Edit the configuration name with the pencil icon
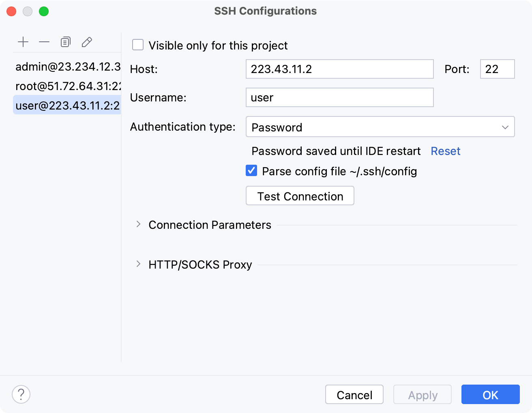The height and width of the screenshot is (413, 532). (x=87, y=42)
